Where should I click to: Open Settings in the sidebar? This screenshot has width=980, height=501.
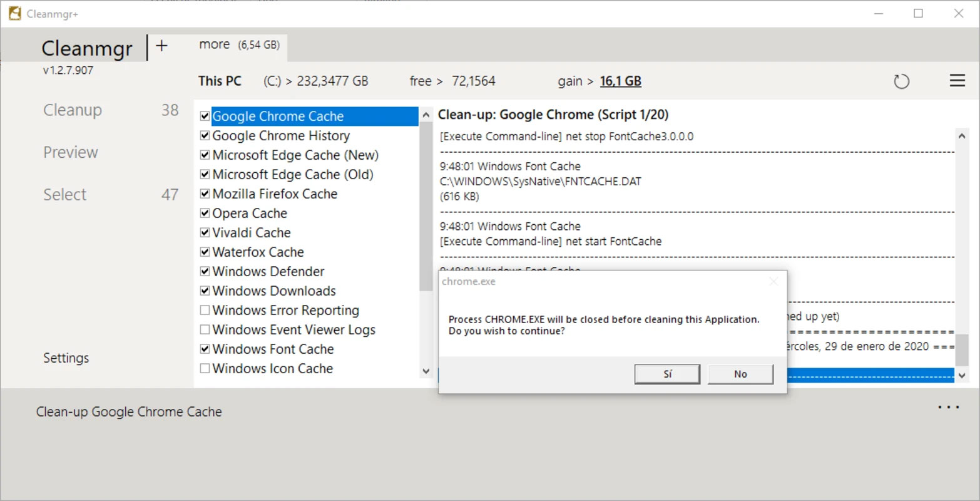[x=66, y=358]
